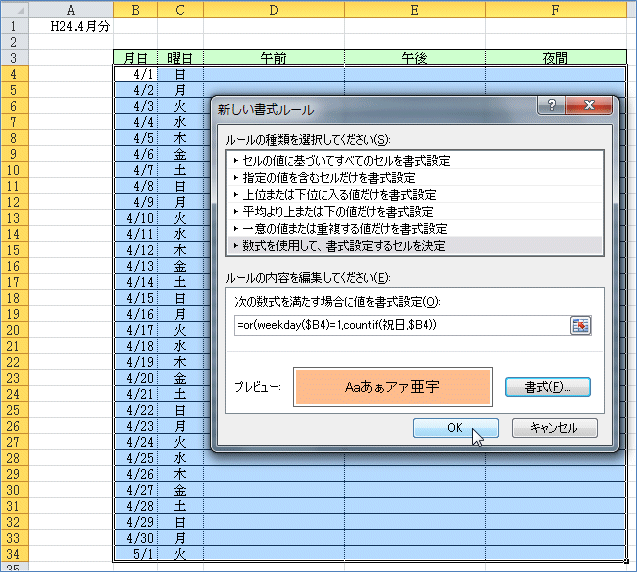Click the date cell 4/20
Image resolution: width=637 pixels, height=572 pixels.
coord(135,378)
